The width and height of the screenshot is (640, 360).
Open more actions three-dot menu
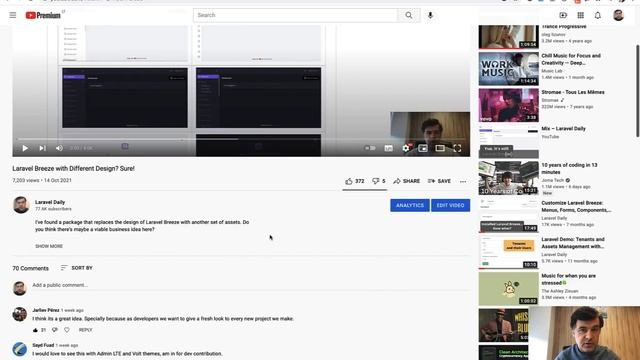tap(463, 181)
